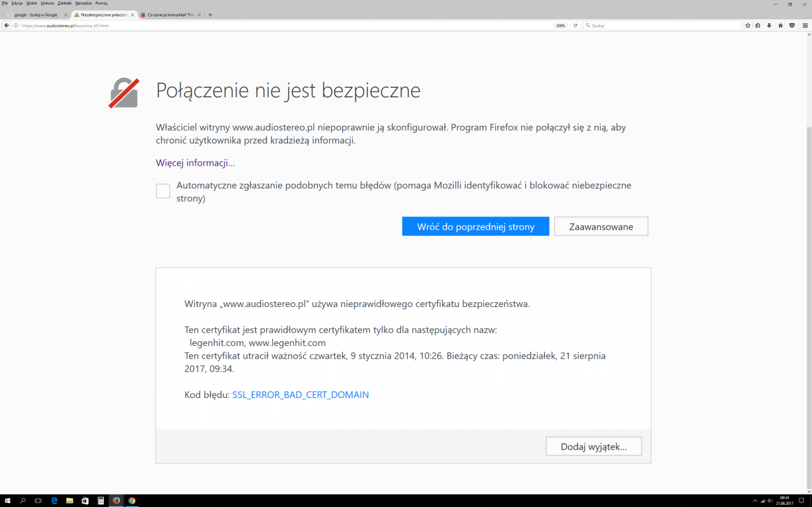Enable automatic reporting of similar errors checkbox
The width and height of the screenshot is (812, 507).
(x=163, y=191)
